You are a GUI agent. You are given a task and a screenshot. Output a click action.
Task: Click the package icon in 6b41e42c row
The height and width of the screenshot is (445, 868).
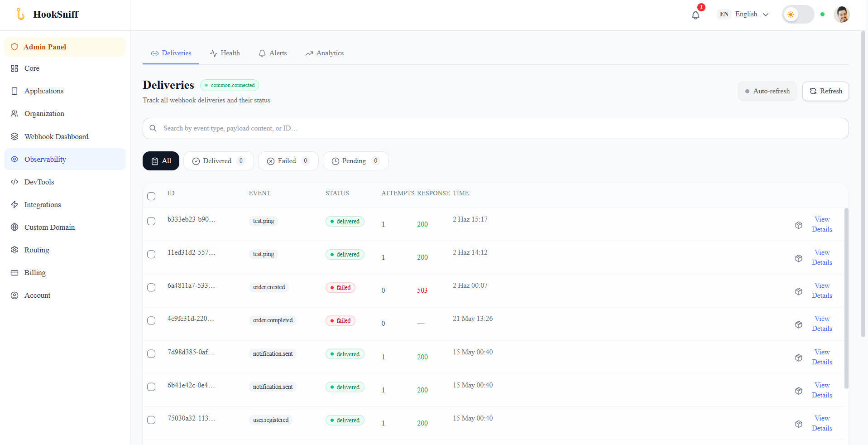(x=799, y=391)
